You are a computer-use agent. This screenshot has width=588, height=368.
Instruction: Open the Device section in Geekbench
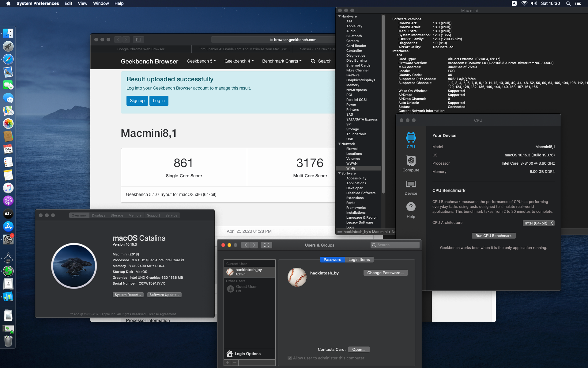click(x=410, y=186)
